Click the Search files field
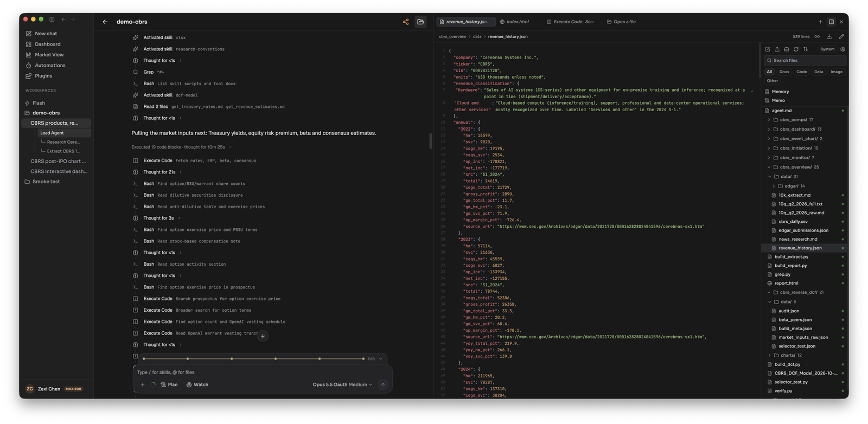The height and width of the screenshot is (424, 868). (x=805, y=61)
